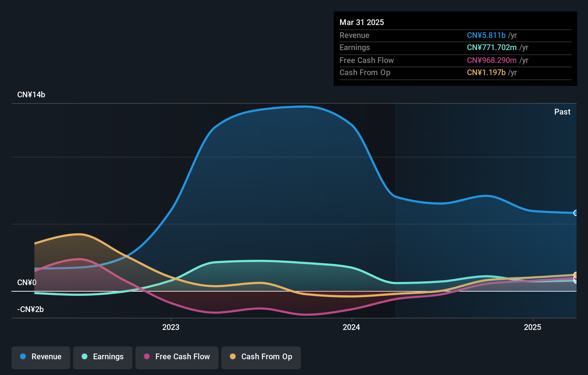Click the teal Earnings legend dot
Image resolution: width=588 pixels, height=375 pixels.
tap(85, 356)
